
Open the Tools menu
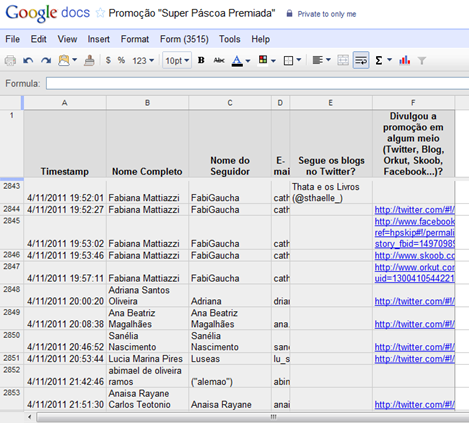tap(229, 39)
